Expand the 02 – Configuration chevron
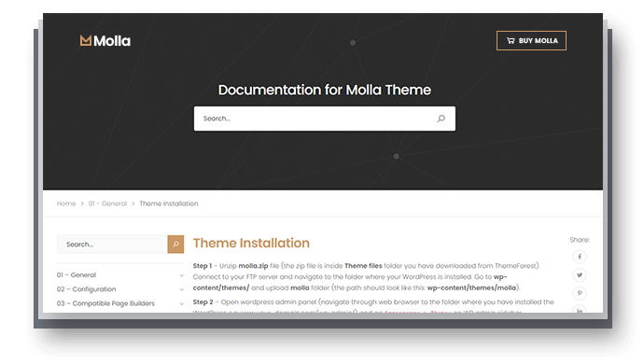644x364 pixels. coord(182,289)
